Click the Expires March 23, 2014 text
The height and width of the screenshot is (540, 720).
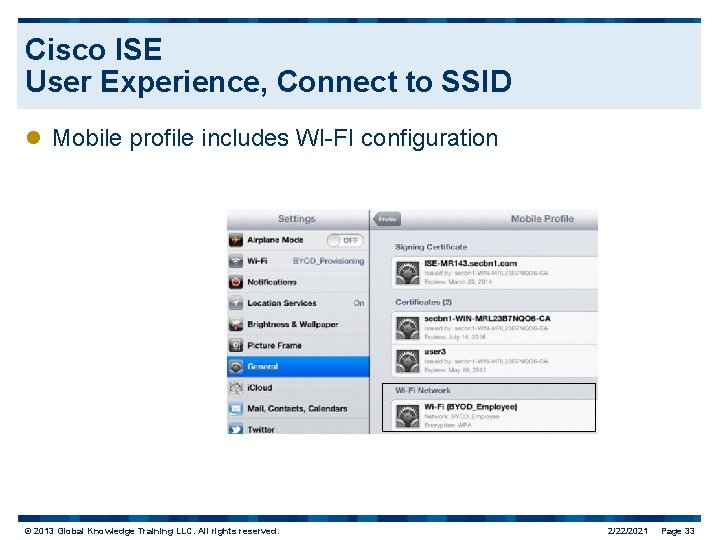458,281
